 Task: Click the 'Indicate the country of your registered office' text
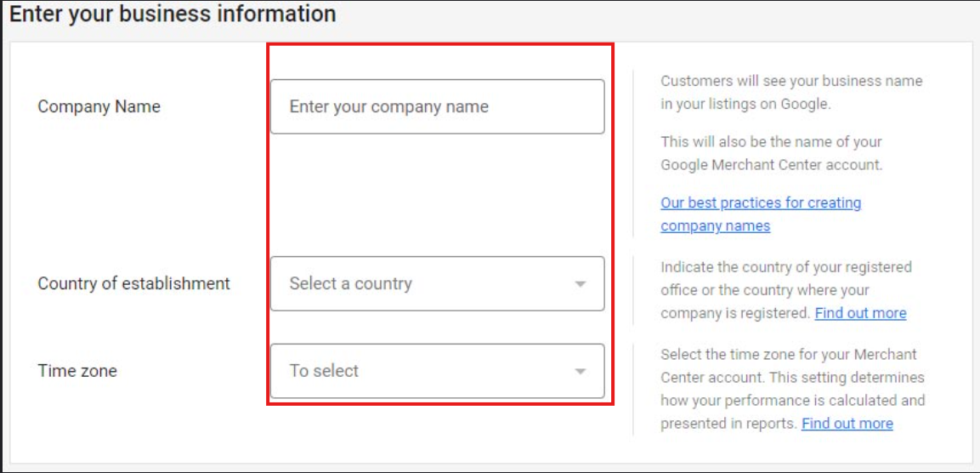[785, 267]
